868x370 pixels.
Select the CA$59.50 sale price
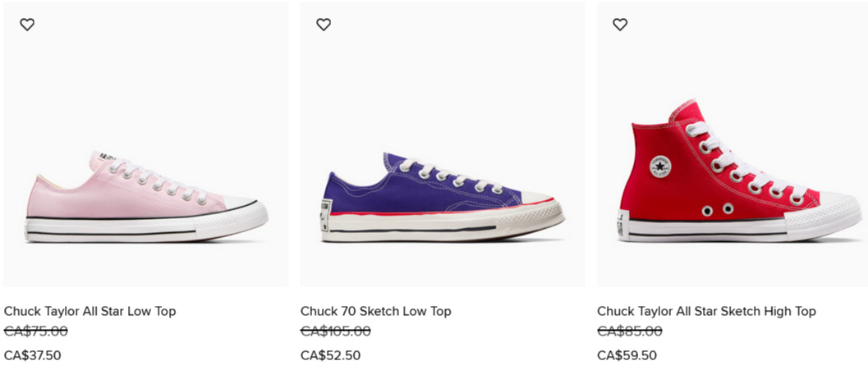click(627, 355)
